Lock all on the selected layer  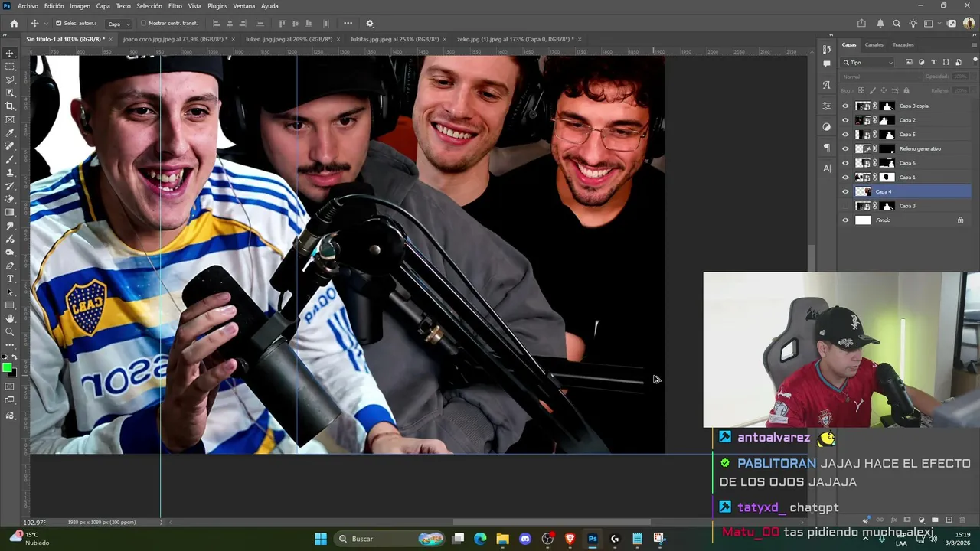tap(908, 90)
